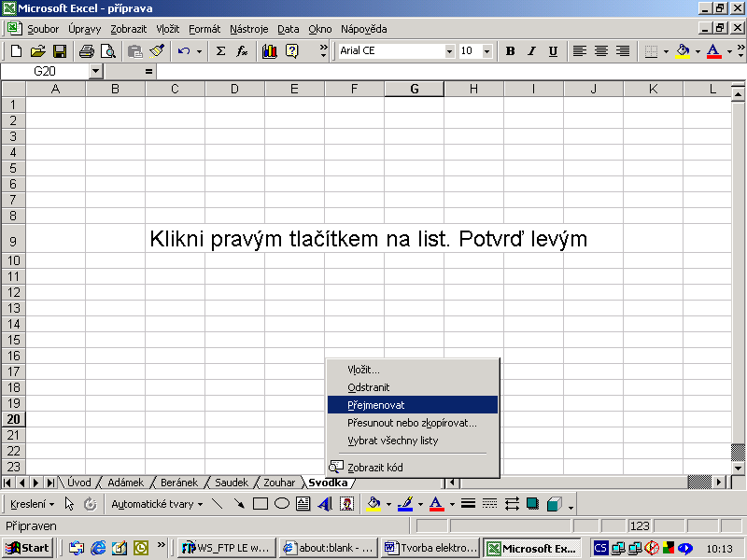The height and width of the screenshot is (560, 747).
Task: Choose the Select Objects pointer tool
Action: point(69,504)
